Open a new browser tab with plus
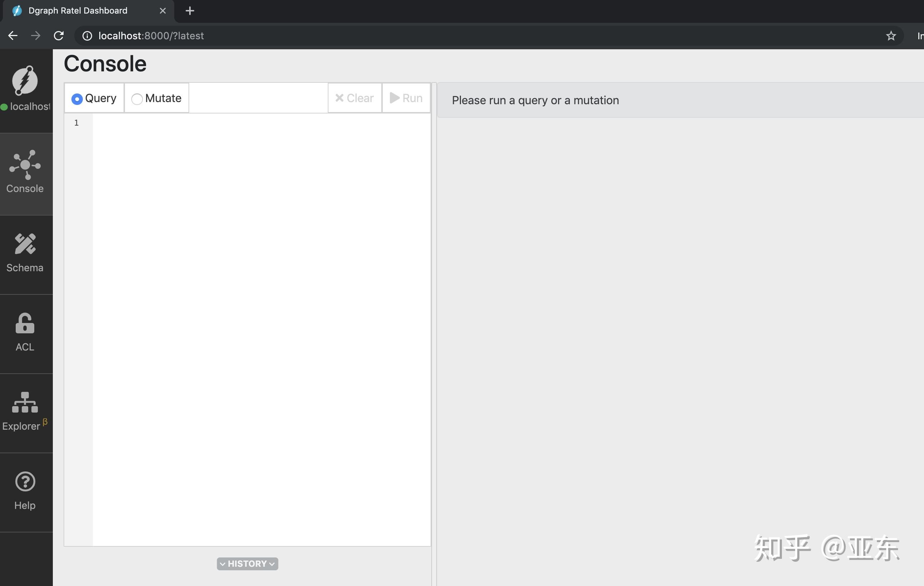 [190, 11]
